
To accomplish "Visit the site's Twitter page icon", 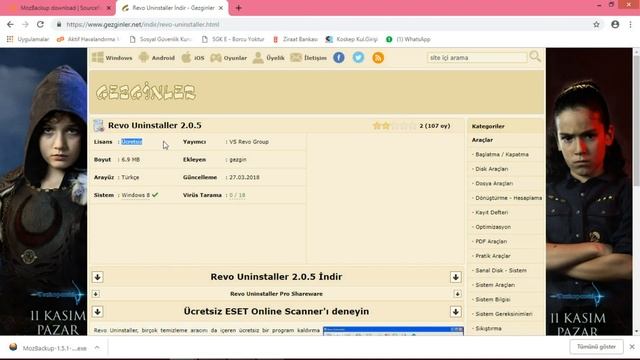I will click(x=358, y=58).
